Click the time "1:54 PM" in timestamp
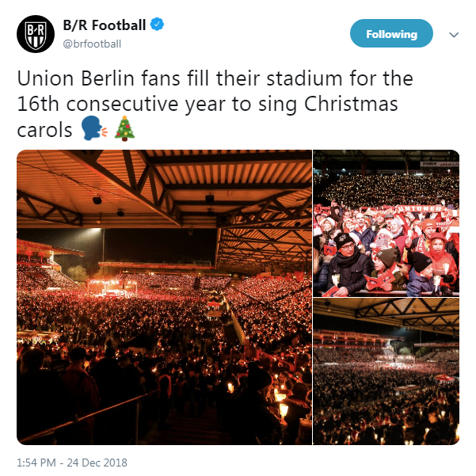Screen dimensions: 476x476 coord(36,463)
